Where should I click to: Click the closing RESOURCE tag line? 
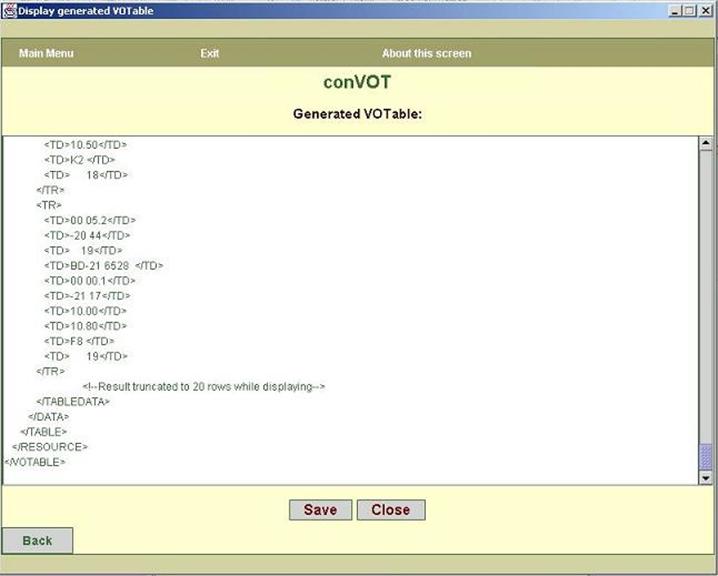(x=50, y=447)
